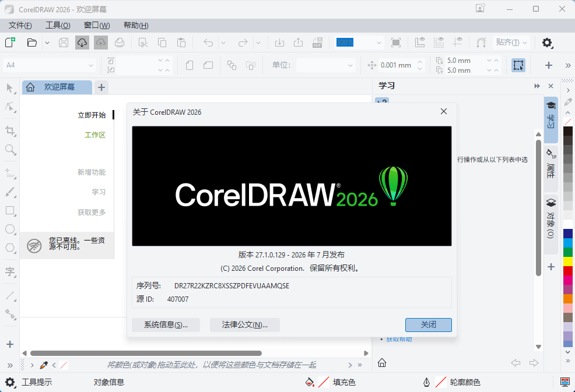The image size is (575, 392).
Task: Select the Polygon tool
Action: [10, 248]
